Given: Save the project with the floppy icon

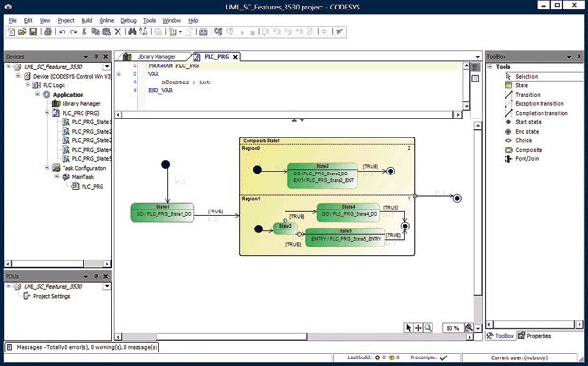Looking at the screenshot, I should tap(33, 32).
